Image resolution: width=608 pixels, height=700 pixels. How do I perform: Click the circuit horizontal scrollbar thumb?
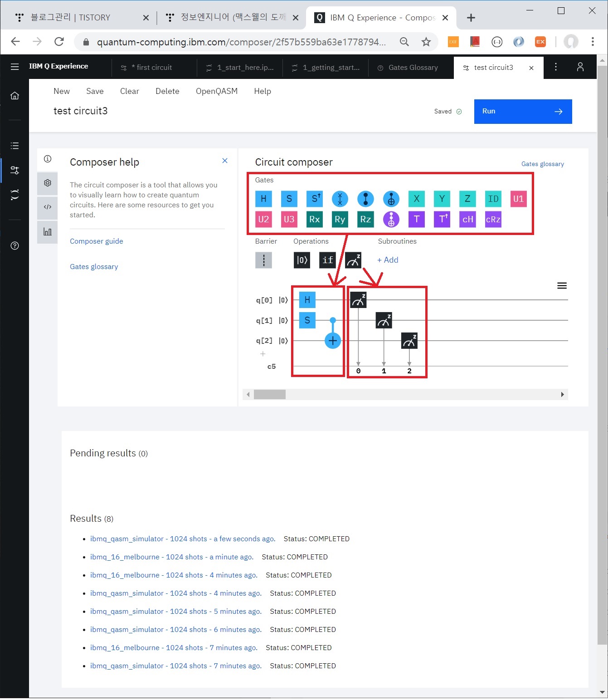270,395
